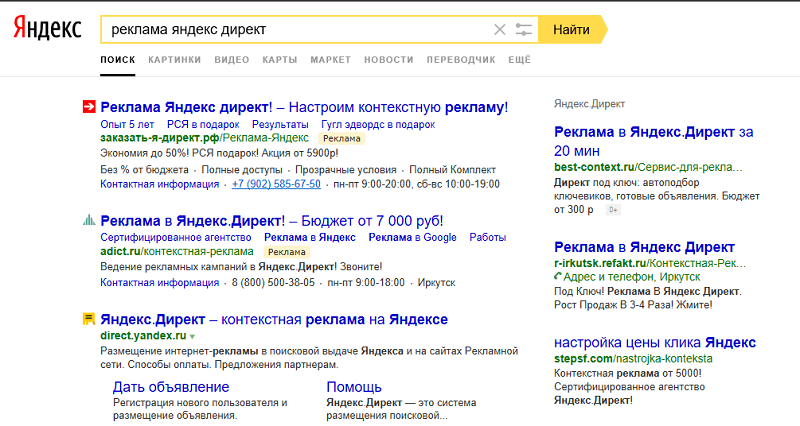Open advanced search settings icon
The height and width of the screenshot is (426, 800).
(x=523, y=30)
